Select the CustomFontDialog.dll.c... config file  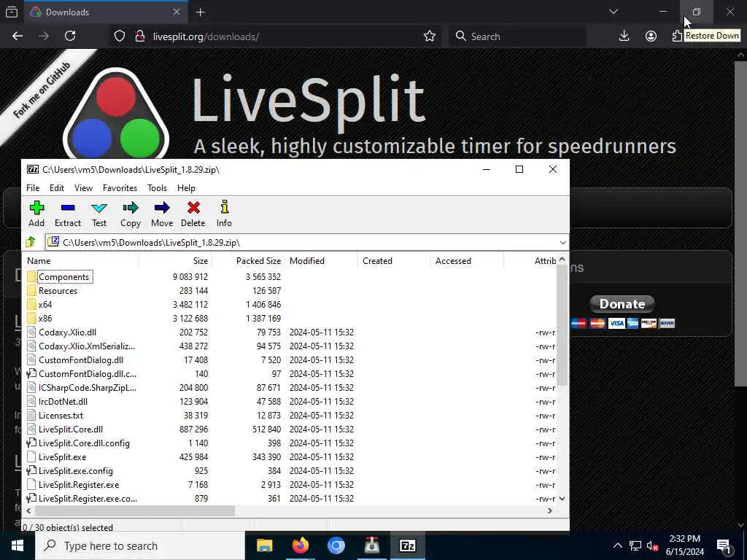point(88,374)
